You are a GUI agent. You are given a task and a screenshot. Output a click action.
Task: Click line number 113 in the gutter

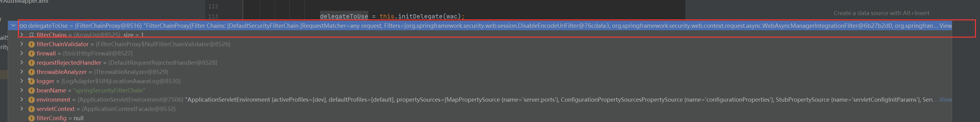pyautogui.click(x=213, y=17)
